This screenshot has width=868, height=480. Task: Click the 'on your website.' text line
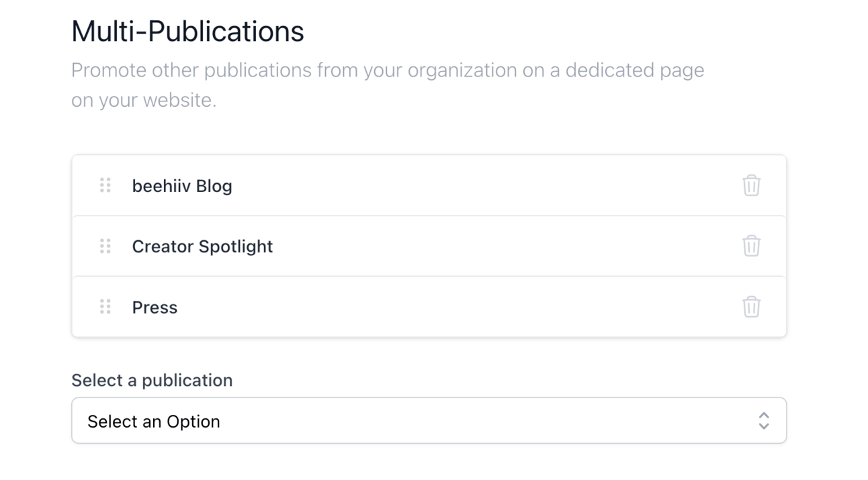click(x=144, y=101)
